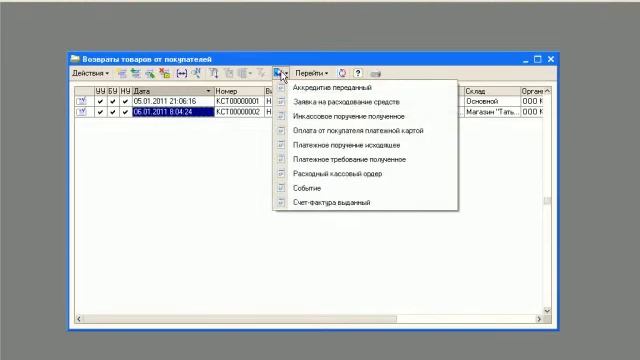
Task: Click the grayed Disable filter toolbar icon
Action: click(261, 73)
